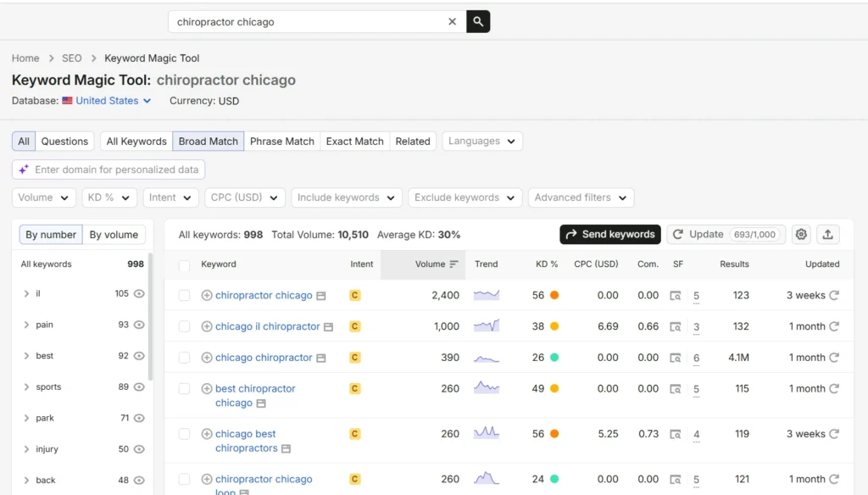Open the Languages dropdown
The width and height of the screenshot is (868, 495).
click(x=482, y=142)
